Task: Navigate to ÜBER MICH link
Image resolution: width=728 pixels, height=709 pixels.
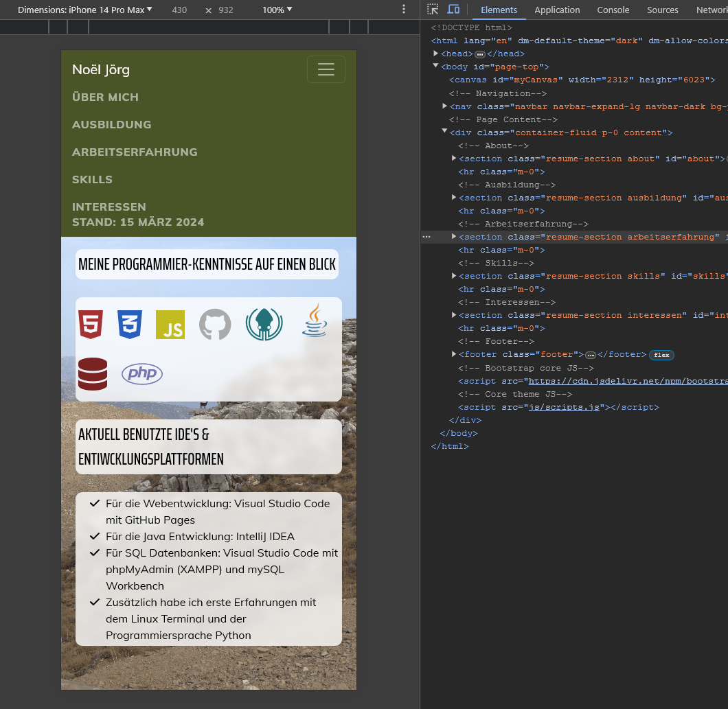Action: [105, 97]
